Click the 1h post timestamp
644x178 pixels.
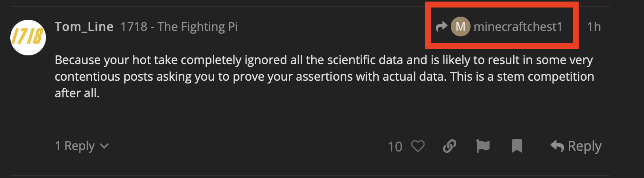594,27
